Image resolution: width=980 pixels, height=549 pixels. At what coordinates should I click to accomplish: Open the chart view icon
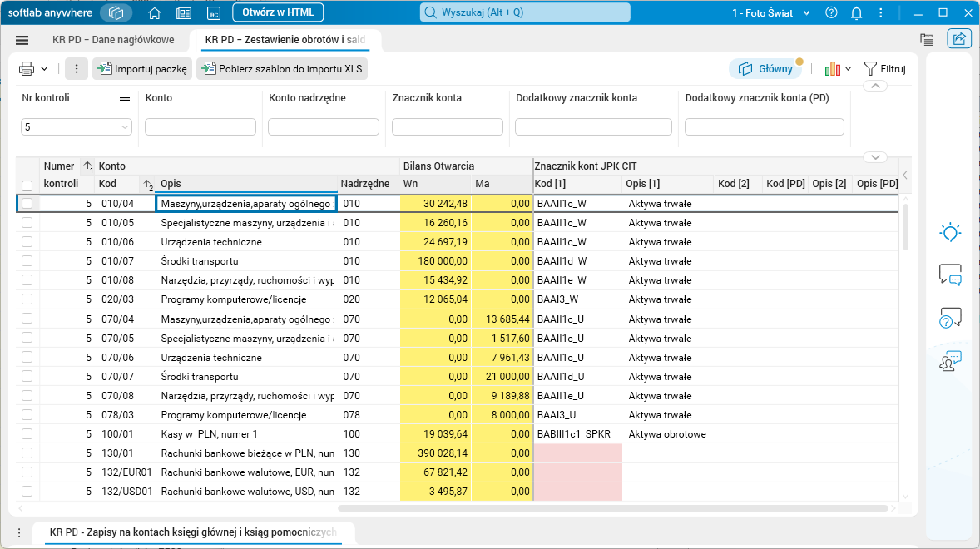(832, 69)
